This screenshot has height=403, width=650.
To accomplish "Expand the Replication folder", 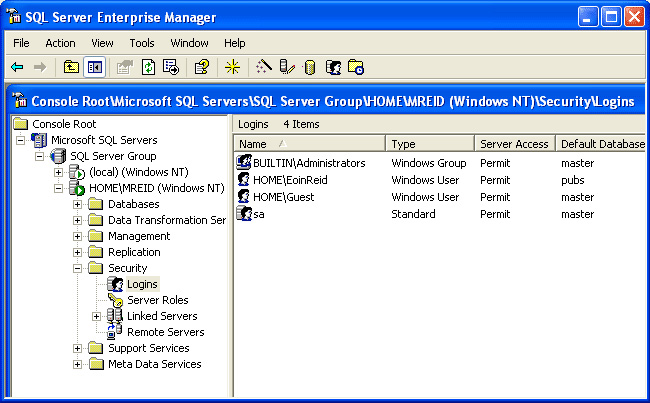I will pos(78,252).
